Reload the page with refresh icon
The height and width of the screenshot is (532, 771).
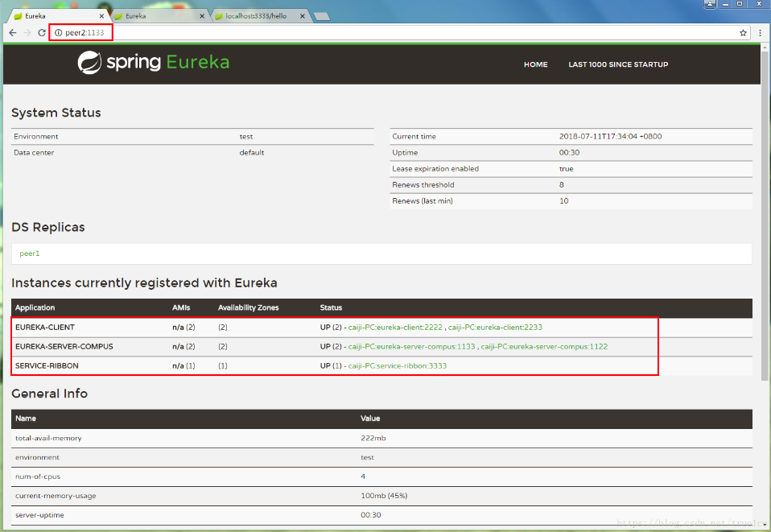click(x=42, y=32)
